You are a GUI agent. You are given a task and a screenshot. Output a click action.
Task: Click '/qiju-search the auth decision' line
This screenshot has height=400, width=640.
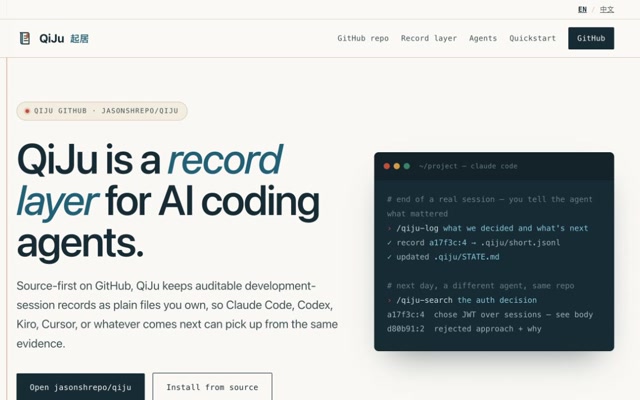[462, 300]
